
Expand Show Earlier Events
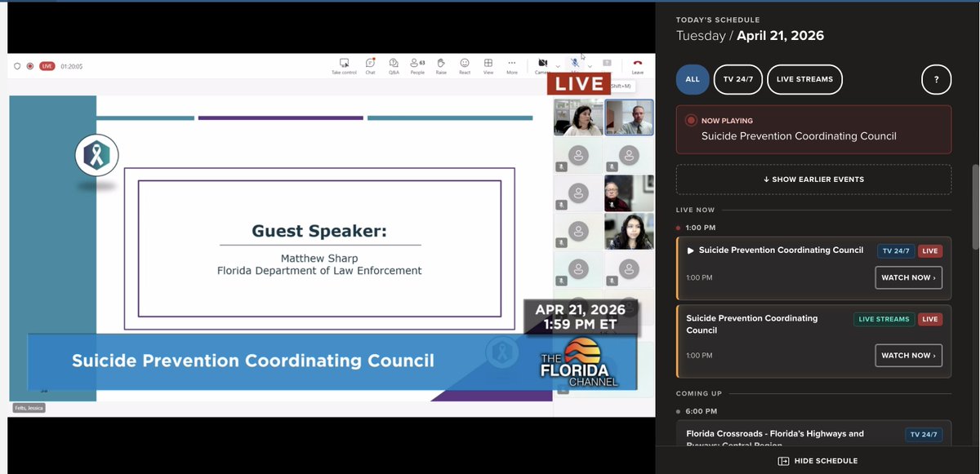click(x=813, y=179)
